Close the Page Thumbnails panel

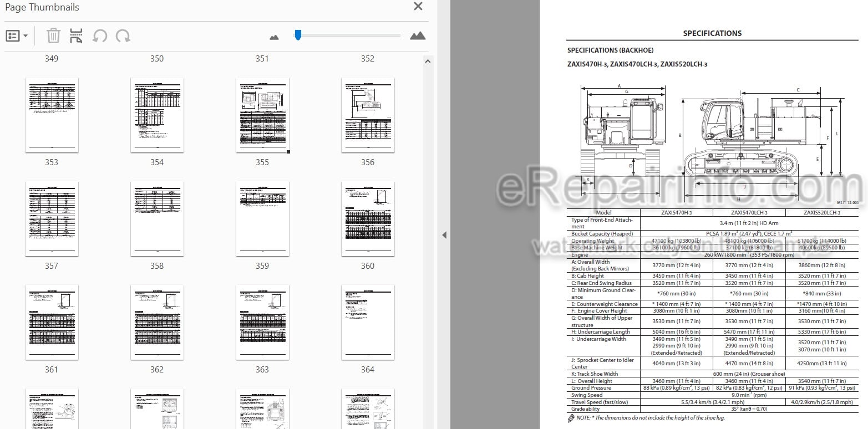tap(418, 7)
